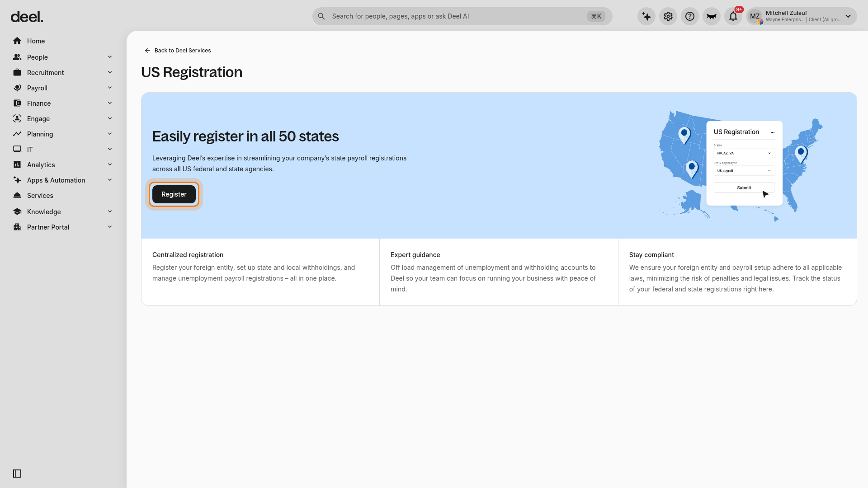
Task: Click the Deel logo
Action: pyautogui.click(x=27, y=17)
